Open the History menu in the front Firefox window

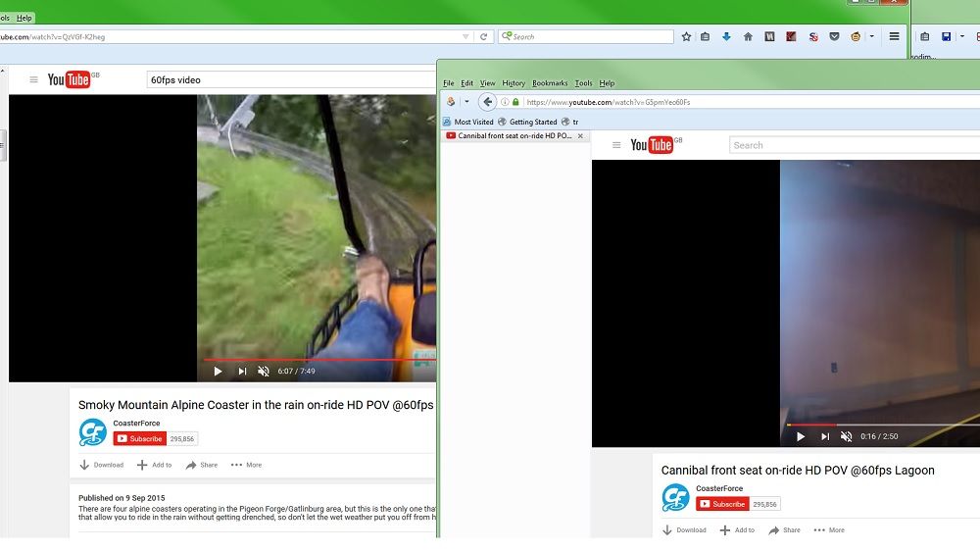[x=514, y=83]
